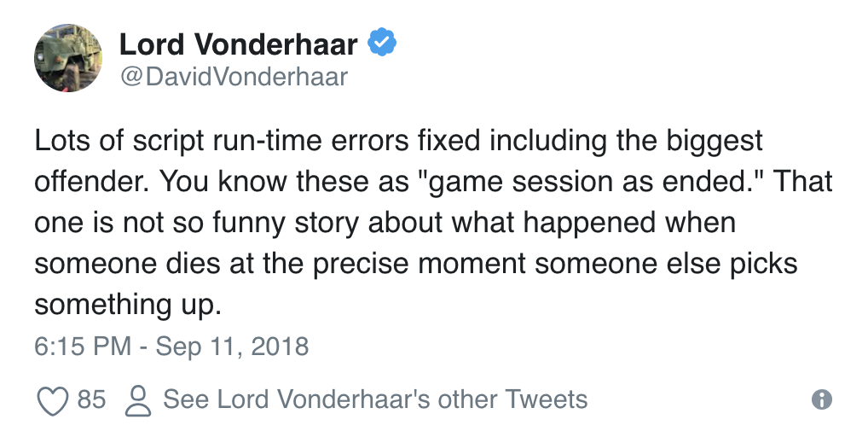See Lord Vonderhaar's other Tweets
The image size is (868, 437).
click(375, 399)
